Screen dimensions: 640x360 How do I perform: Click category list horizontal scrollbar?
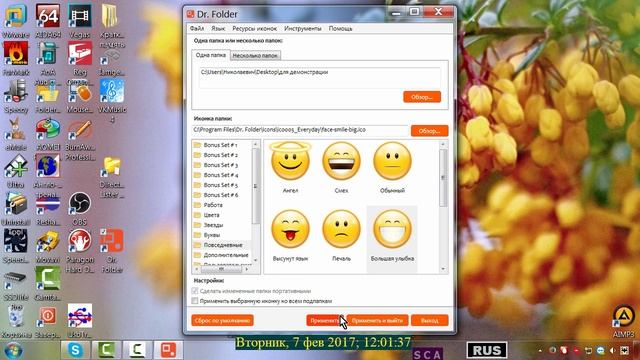222,269
